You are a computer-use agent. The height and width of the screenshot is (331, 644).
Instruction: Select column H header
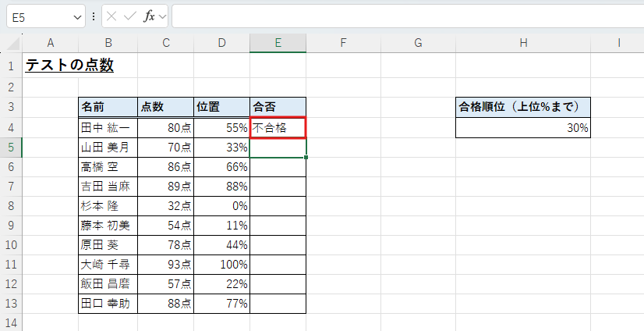522,44
